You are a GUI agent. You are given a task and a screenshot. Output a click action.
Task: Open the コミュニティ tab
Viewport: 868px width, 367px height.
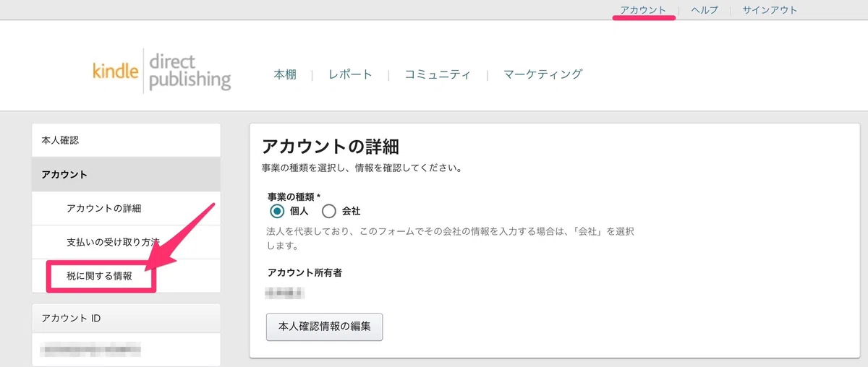[438, 74]
